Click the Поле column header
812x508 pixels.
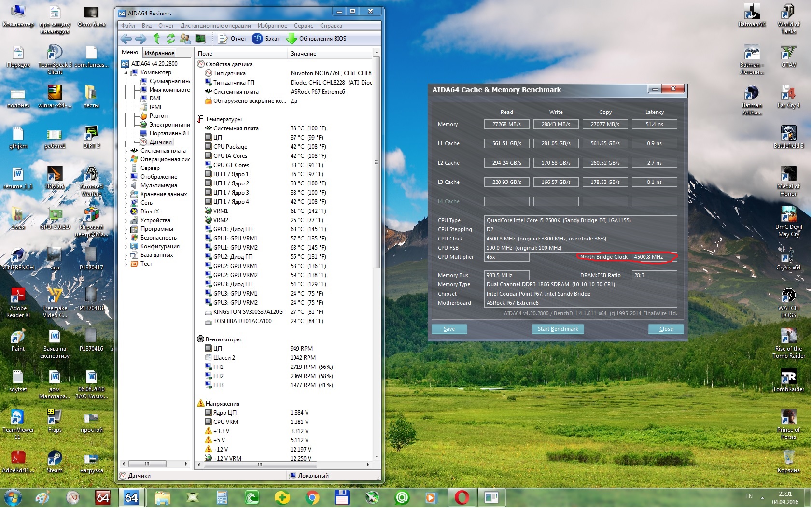pos(240,53)
